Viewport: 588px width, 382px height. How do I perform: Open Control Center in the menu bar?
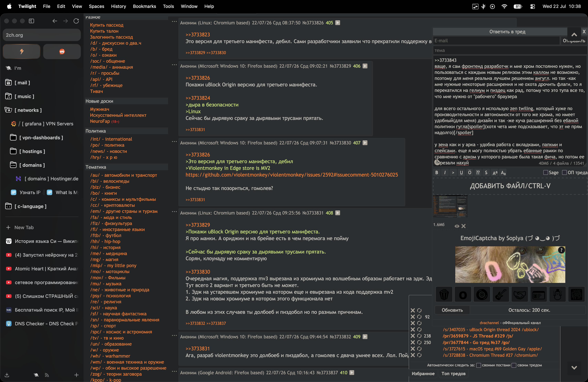click(533, 6)
